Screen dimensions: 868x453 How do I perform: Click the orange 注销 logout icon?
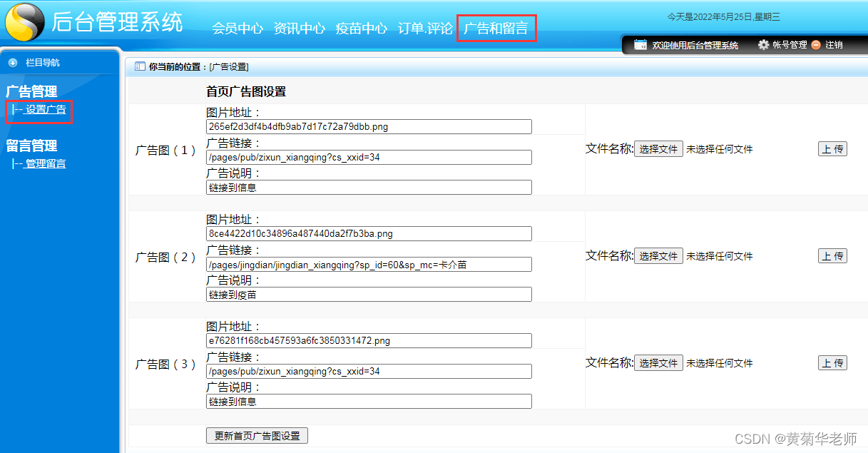pos(816,44)
